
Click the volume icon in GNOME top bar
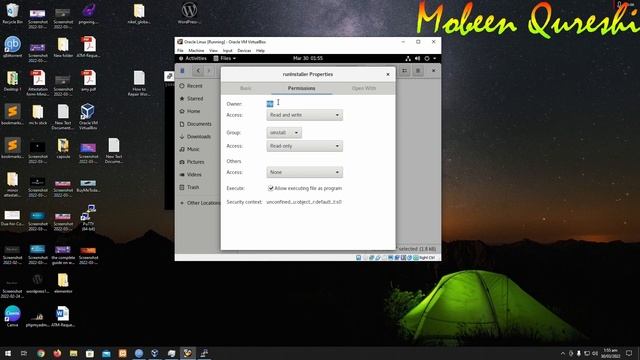418,58
